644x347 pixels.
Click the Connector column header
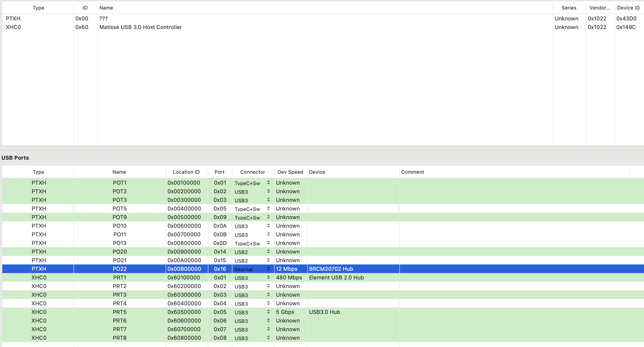pos(253,172)
